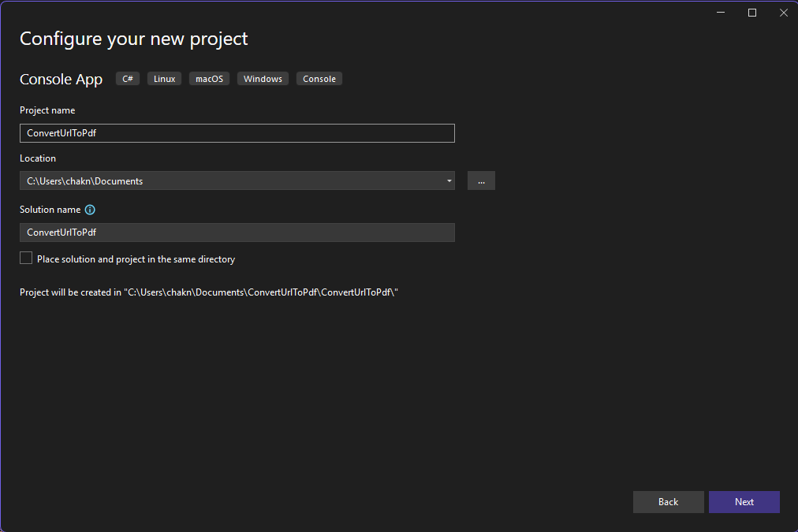
Task: Click the Location label
Action: click(38, 158)
